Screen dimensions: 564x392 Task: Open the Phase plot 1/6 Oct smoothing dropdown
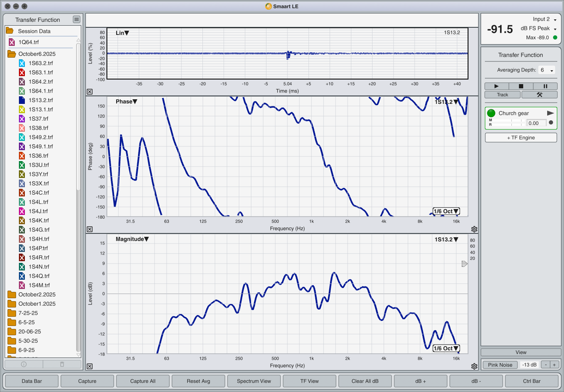pos(446,211)
